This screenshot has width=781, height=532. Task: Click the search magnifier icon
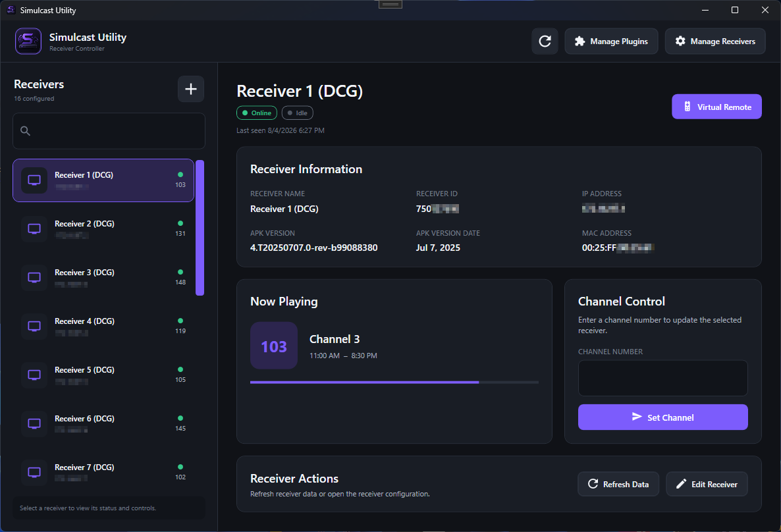[x=26, y=131]
